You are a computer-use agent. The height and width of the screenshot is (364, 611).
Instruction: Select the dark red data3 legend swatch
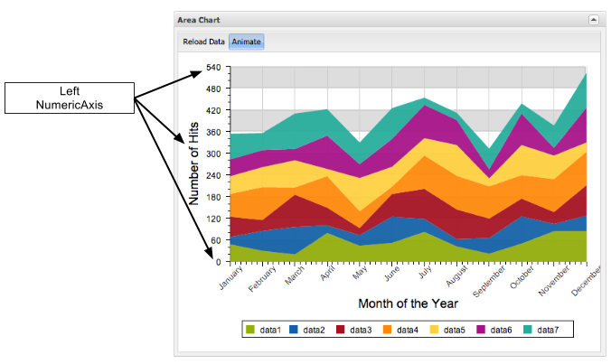tap(340, 331)
